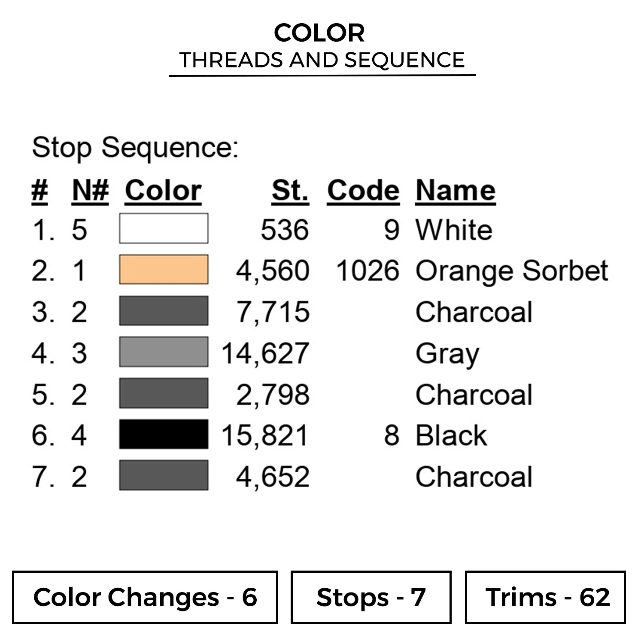
Task: Click the stitch count 14,627
Action: 265,353
